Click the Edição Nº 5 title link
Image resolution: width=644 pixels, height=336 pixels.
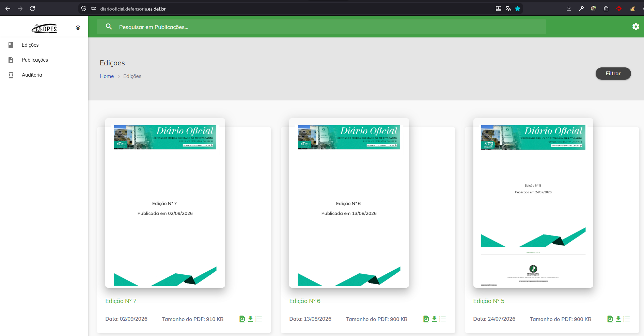coord(489,301)
